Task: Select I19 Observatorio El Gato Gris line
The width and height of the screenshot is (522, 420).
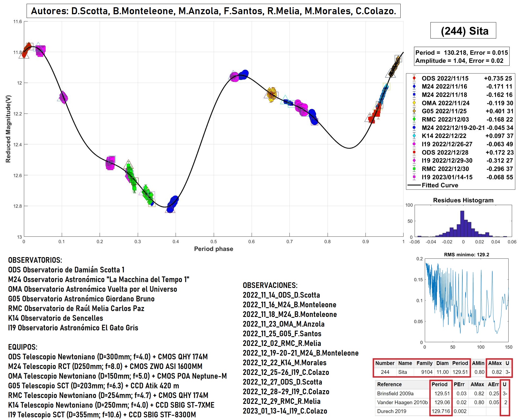Action: tap(73, 328)
